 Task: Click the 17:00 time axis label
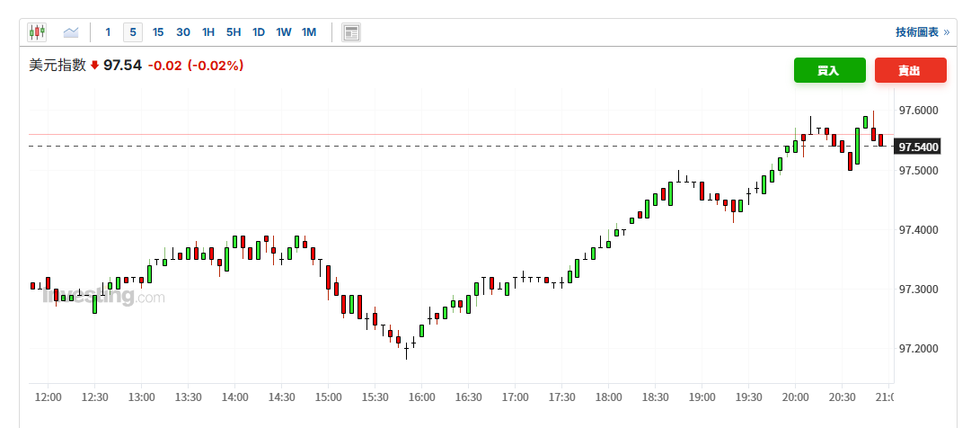(x=515, y=397)
